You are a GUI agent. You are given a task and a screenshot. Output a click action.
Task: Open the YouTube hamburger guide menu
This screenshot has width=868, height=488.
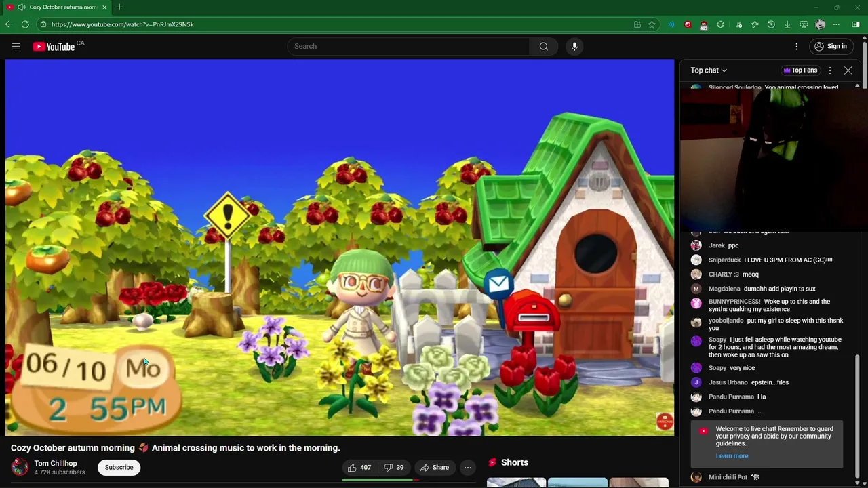16,46
